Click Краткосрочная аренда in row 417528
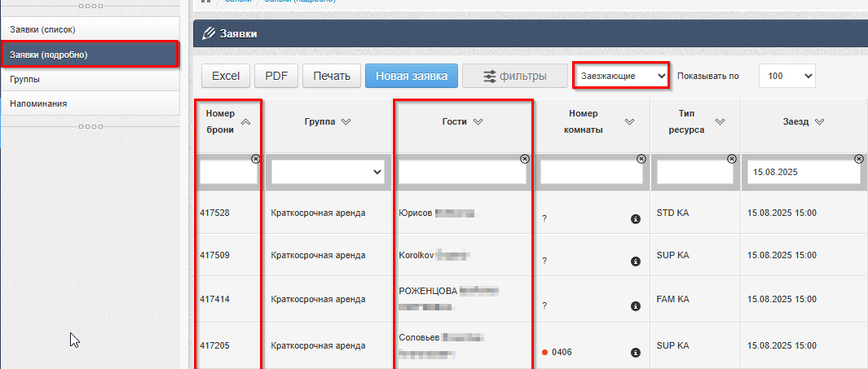This screenshot has height=369, width=868. point(319,213)
